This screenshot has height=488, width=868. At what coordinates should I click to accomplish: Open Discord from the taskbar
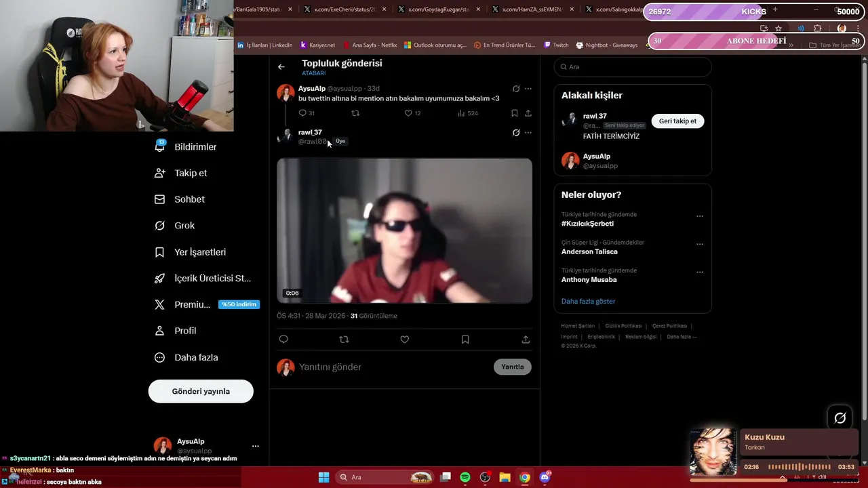[x=545, y=477]
